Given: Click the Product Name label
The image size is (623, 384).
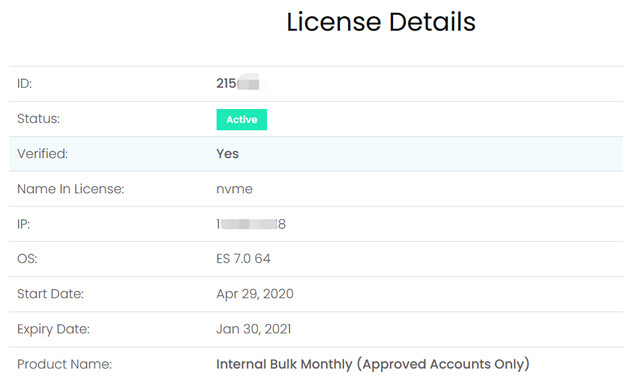Looking at the screenshot, I should tap(64, 364).
